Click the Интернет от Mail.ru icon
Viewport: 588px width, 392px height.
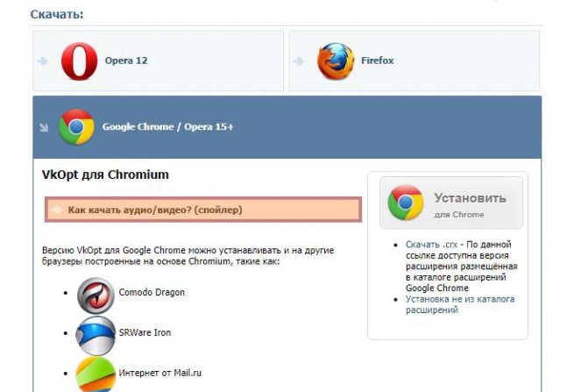(x=96, y=374)
